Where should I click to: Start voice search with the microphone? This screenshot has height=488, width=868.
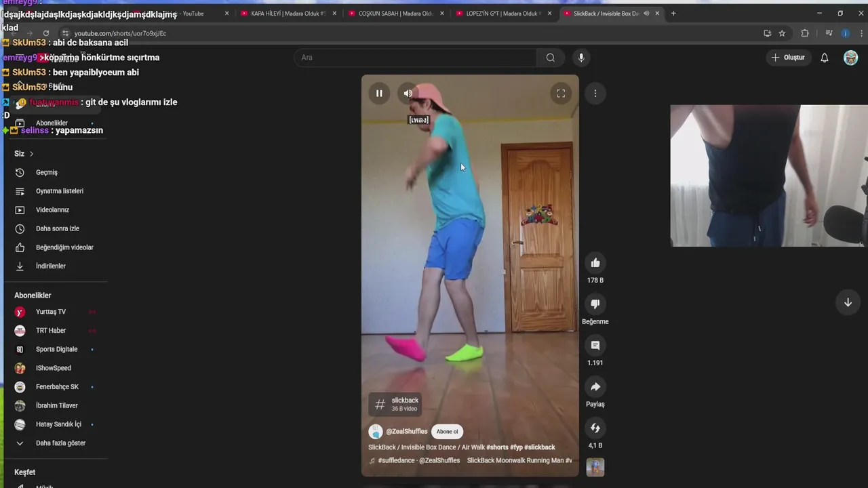click(x=580, y=58)
